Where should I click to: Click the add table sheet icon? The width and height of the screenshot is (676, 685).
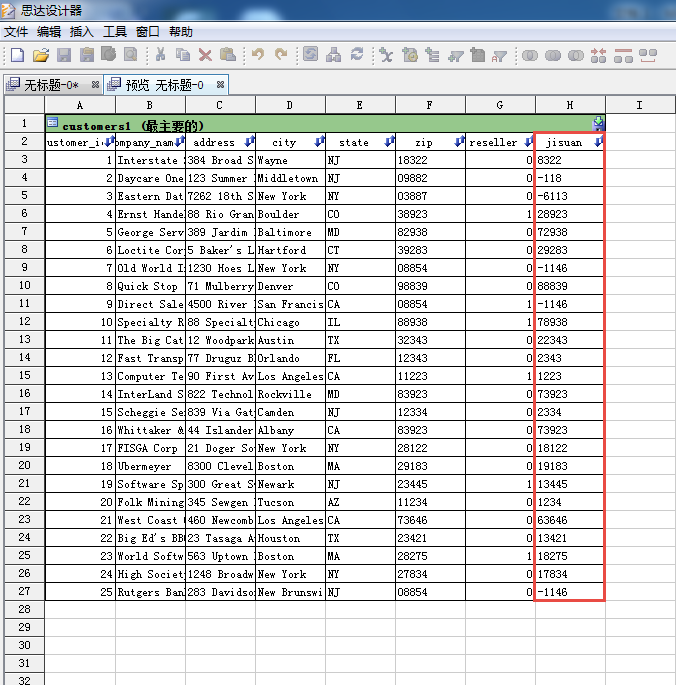[x=478, y=55]
